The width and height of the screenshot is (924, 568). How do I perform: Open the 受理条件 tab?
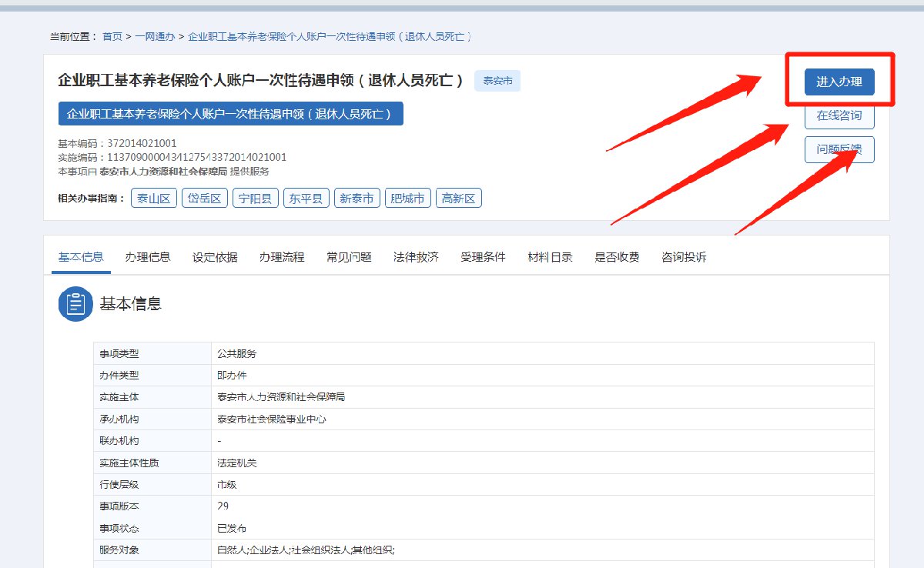point(483,257)
